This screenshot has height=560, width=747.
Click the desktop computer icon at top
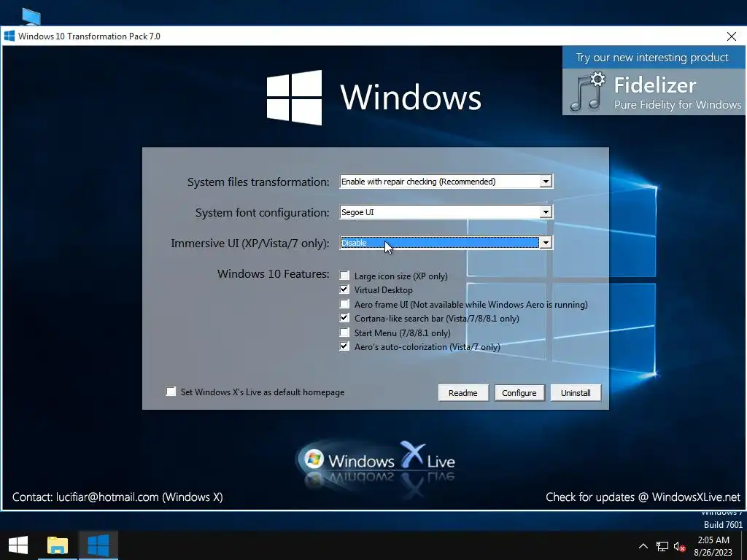tap(31, 17)
